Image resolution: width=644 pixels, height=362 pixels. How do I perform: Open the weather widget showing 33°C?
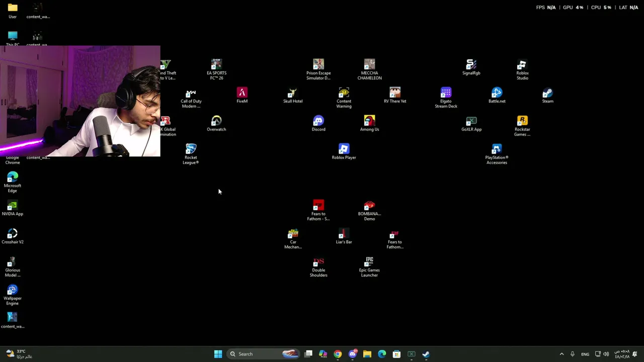coord(20,354)
